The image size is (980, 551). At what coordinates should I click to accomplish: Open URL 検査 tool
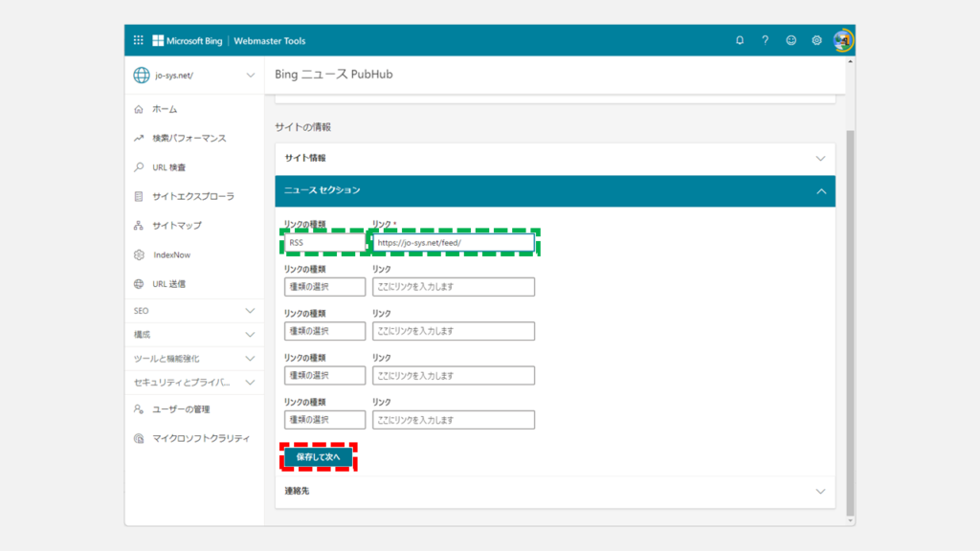[x=168, y=167]
